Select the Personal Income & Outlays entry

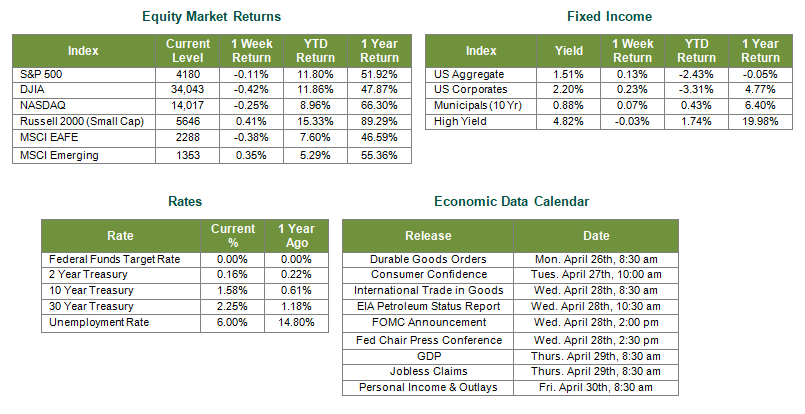(x=428, y=388)
